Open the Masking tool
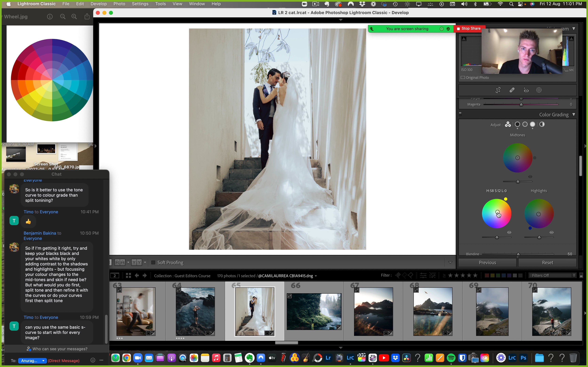Image resolution: width=588 pixels, height=367 pixels. (539, 90)
